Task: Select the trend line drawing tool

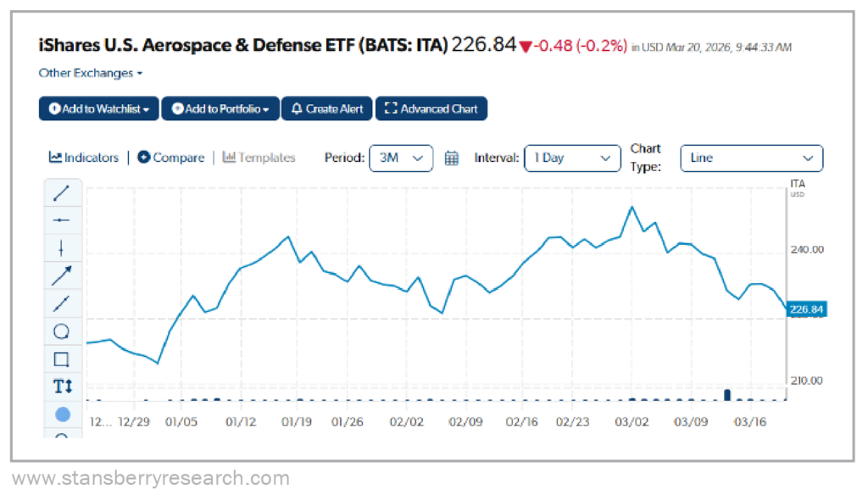Action: (x=62, y=192)
